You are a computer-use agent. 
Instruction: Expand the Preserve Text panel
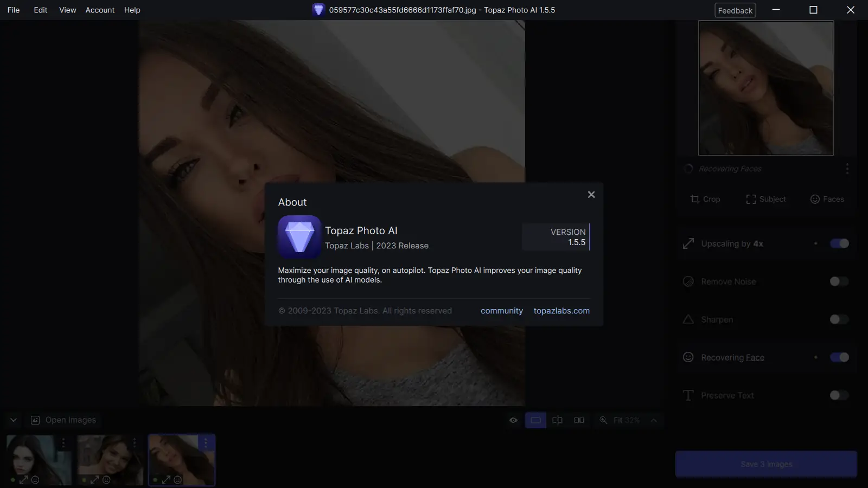click(x=766, y=395)
